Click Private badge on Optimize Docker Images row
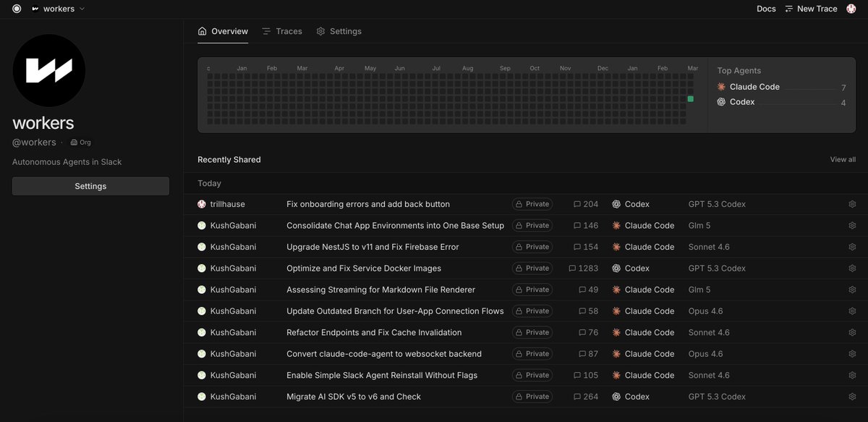The width and height of the screenshot is (868, 422). (532, 268)
